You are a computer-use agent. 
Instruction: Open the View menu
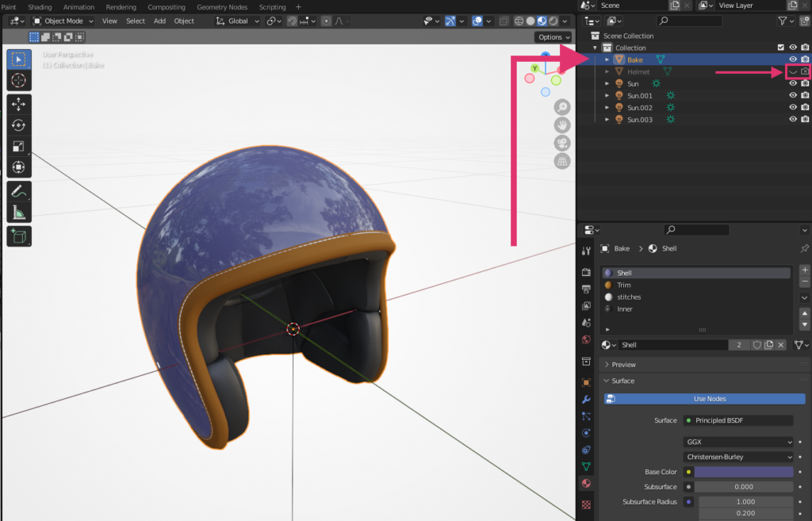click(109, 21)
